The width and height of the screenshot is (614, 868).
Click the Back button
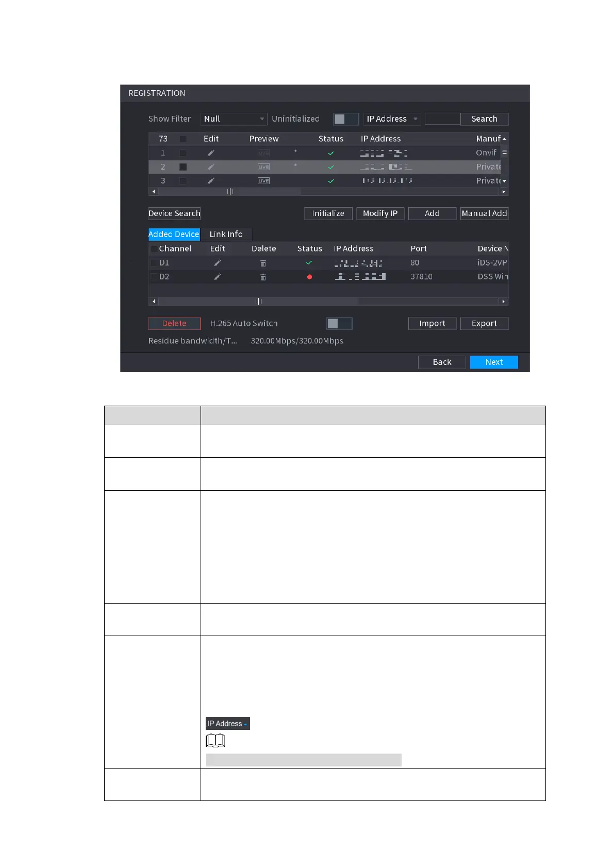pyautogui.click(x=442, y=362)
